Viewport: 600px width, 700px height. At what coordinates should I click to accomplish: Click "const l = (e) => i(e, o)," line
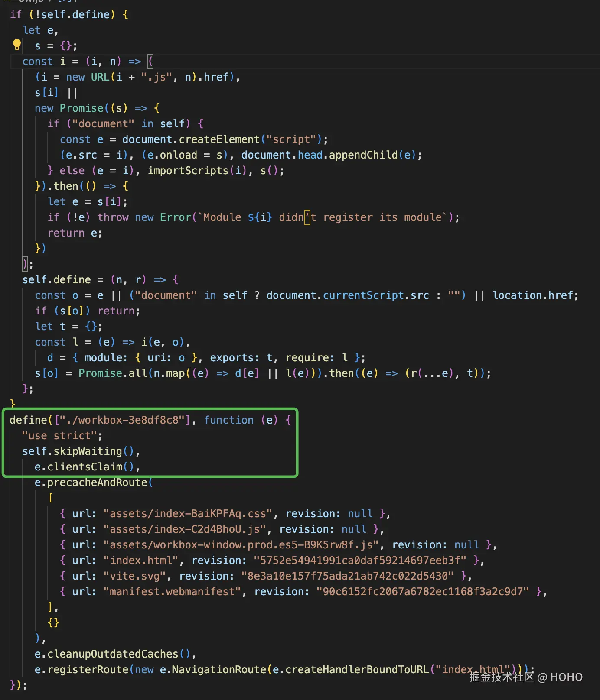[x=113, y=342]
